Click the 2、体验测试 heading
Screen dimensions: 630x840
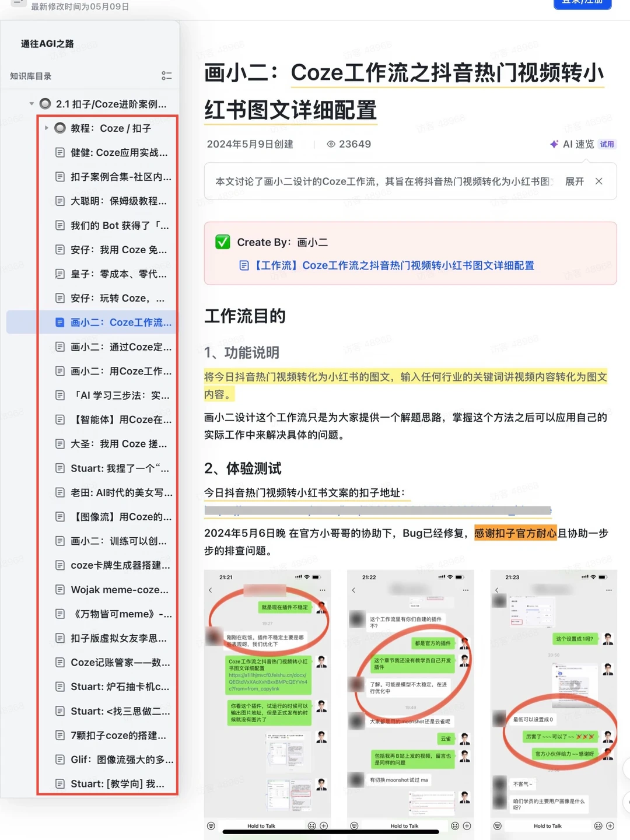click(x=243, y=468)
